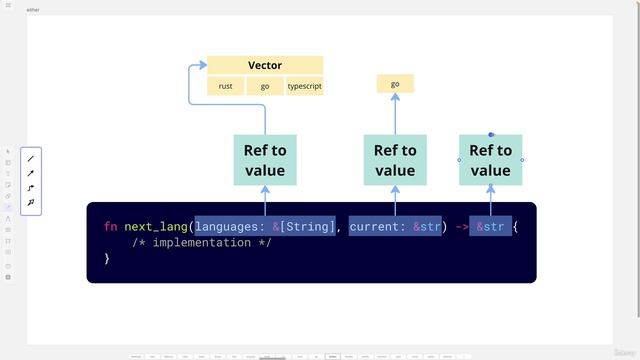Open the more apps icon at toolbar bottom

pyautogui.click(x=8, y=278)
